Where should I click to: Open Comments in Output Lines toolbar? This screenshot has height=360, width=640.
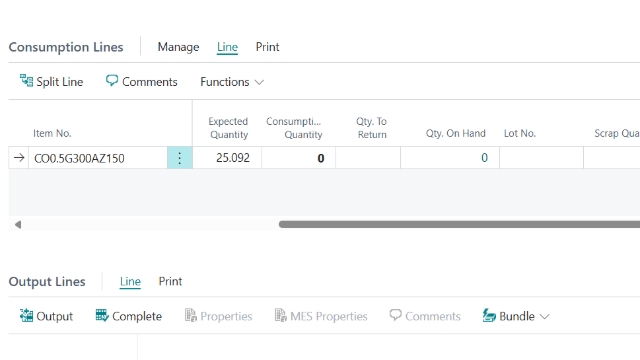(x=425, y=316)
